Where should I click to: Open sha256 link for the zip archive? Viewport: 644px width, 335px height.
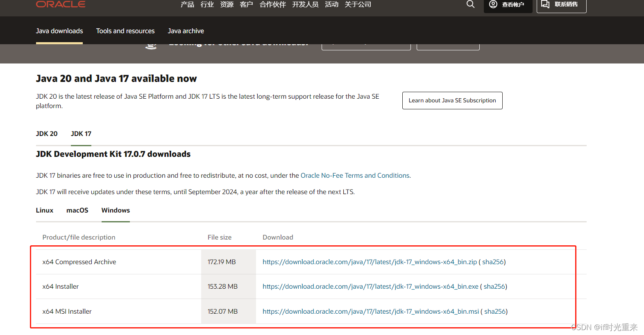pos(493,262)
